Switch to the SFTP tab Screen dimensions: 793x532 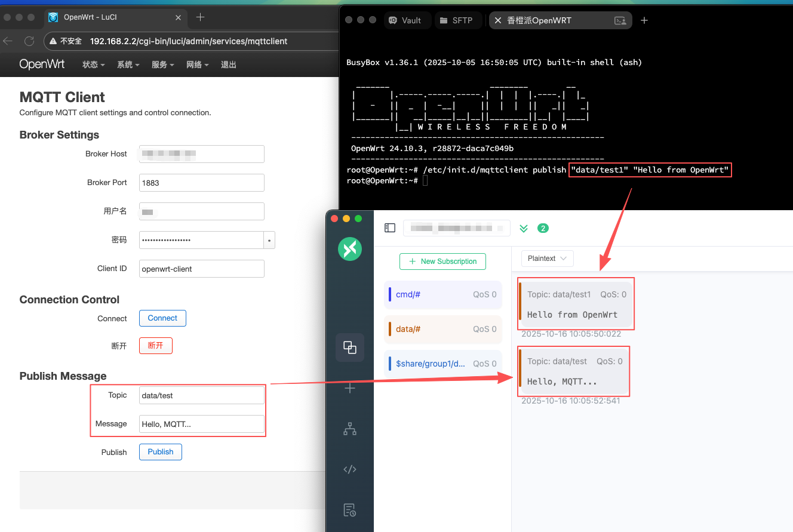click(456, 20)
